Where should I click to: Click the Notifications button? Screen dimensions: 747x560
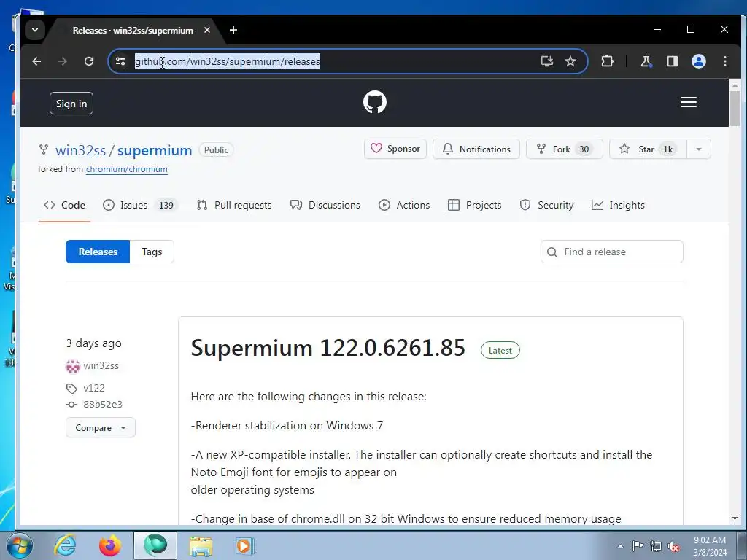[x=476, y=149]
